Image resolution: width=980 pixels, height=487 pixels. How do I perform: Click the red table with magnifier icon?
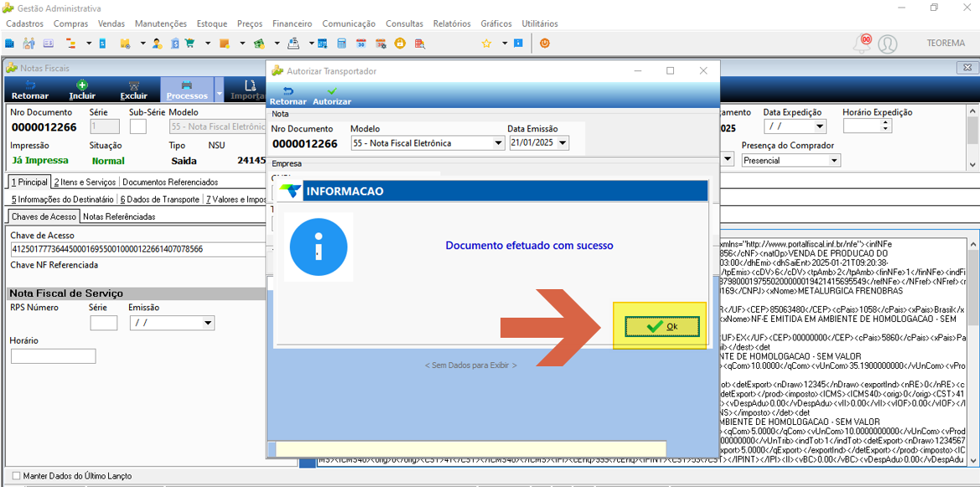(420, 43)
